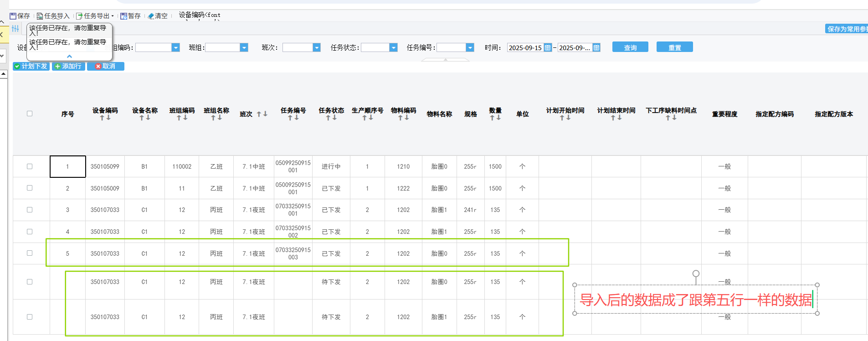Viewport: 868px width, 341px height.
Task: Click the 进行中 status cell
Action: tap(331, 166)
